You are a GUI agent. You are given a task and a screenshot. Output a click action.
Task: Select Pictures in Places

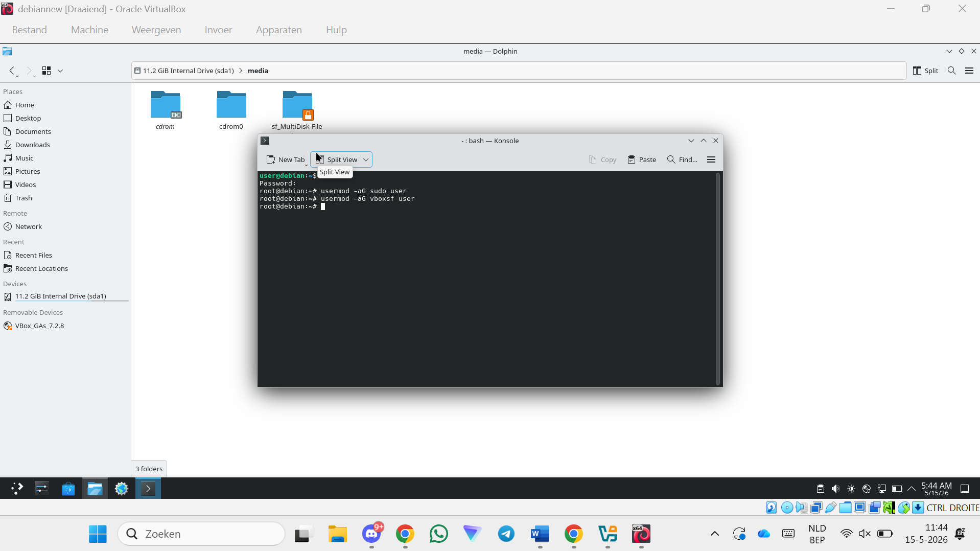(28, 171)
